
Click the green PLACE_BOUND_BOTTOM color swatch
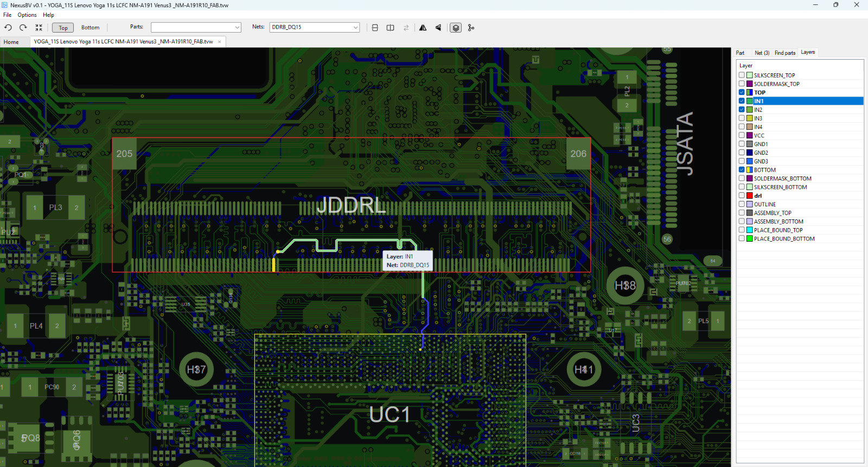[750, 238]
